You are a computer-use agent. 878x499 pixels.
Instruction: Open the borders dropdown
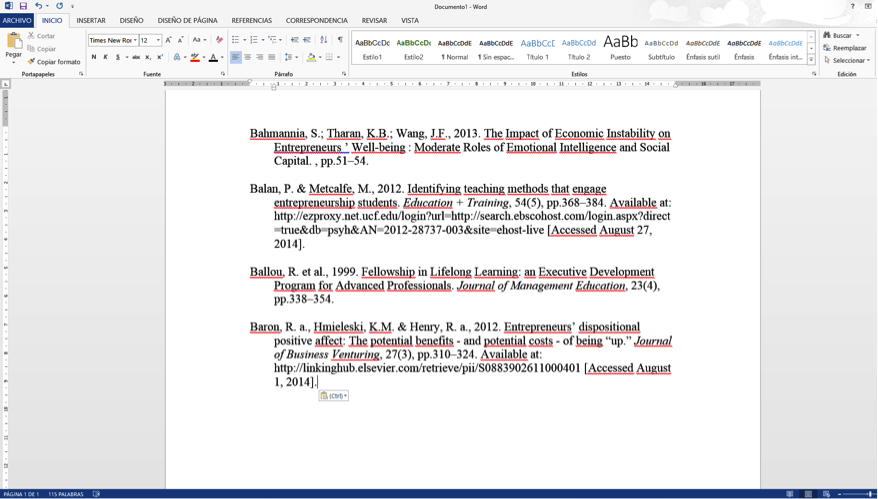338,57
